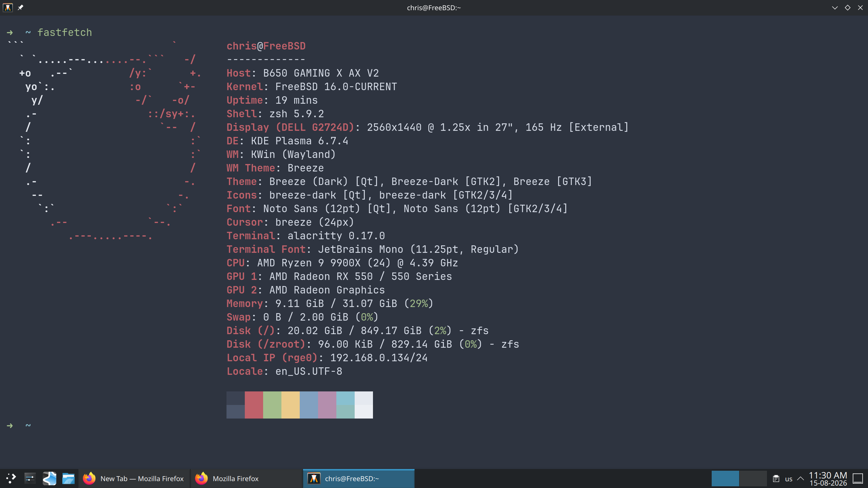
Task: Open the 11:30 AM clock calendar
Action: point(828,479)
